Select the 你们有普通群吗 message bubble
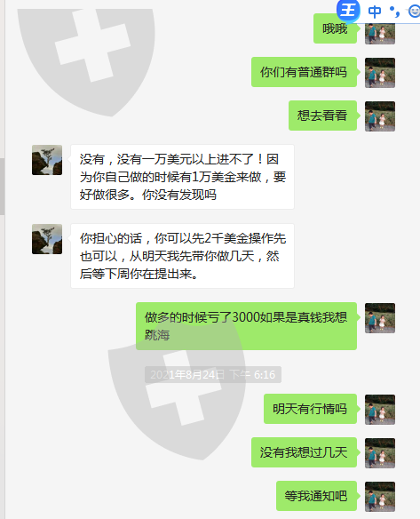 pyautogui.click(x=304, y=72)
